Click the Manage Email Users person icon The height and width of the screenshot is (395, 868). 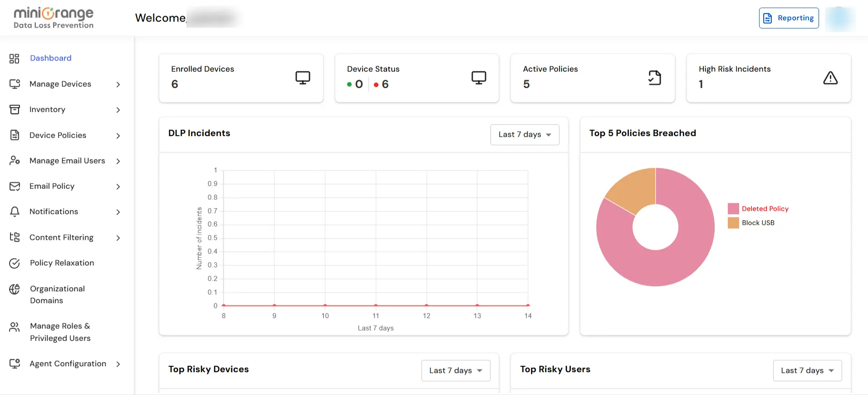click(15, 160)
